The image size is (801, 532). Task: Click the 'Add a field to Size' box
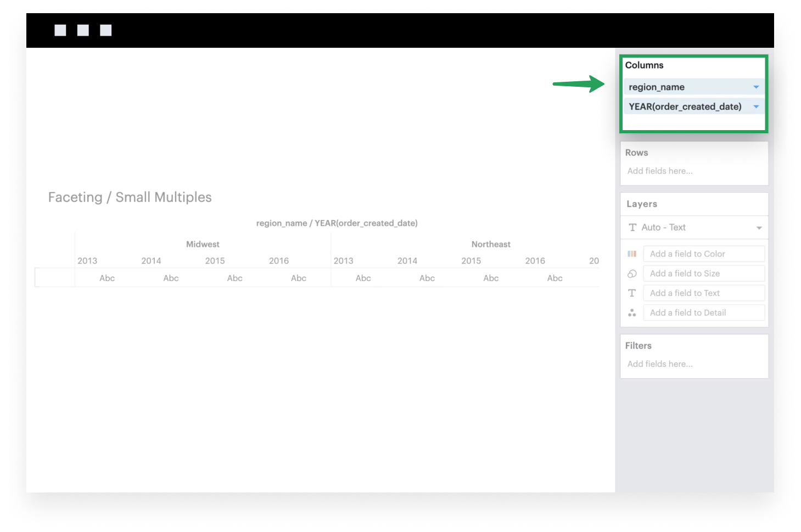tap(703, 273)
